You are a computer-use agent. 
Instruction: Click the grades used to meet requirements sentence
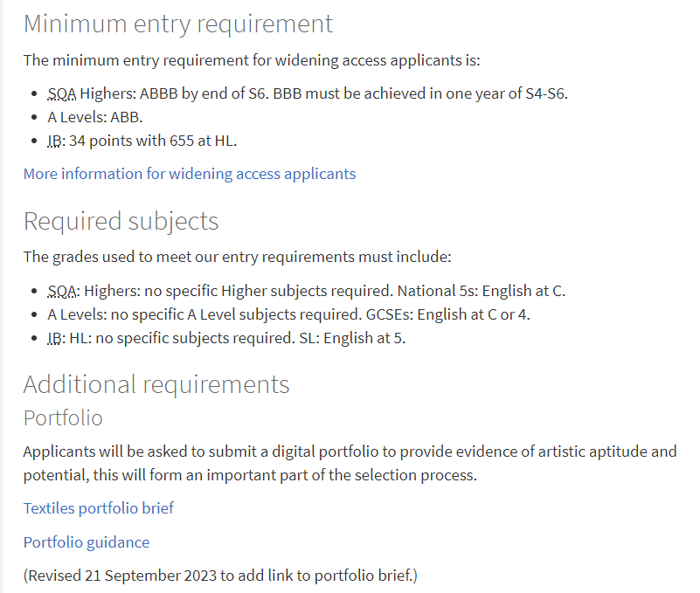click(237, 257)
